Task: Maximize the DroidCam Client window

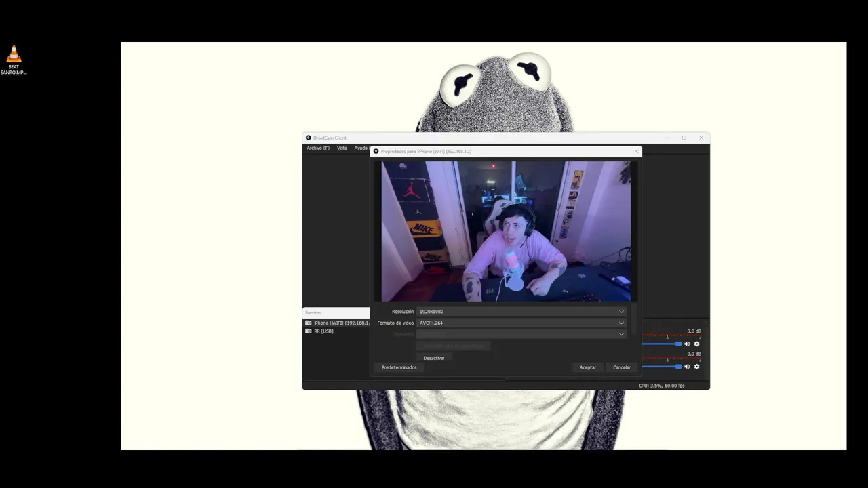Action: [684, 138]
